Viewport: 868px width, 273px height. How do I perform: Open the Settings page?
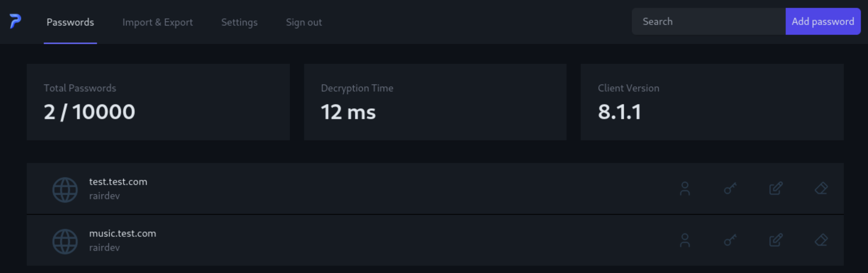tap(239, 22)
